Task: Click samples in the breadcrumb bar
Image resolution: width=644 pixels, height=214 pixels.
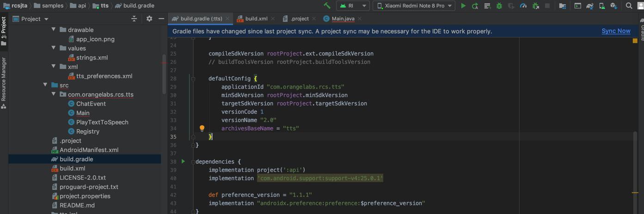Action: (x=48, y=6)
